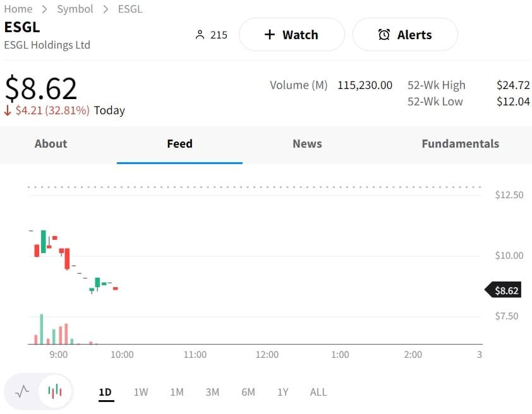This screenshot has height=414, width=532.
Task: Select the Feed tab
Action: [179, 144]
